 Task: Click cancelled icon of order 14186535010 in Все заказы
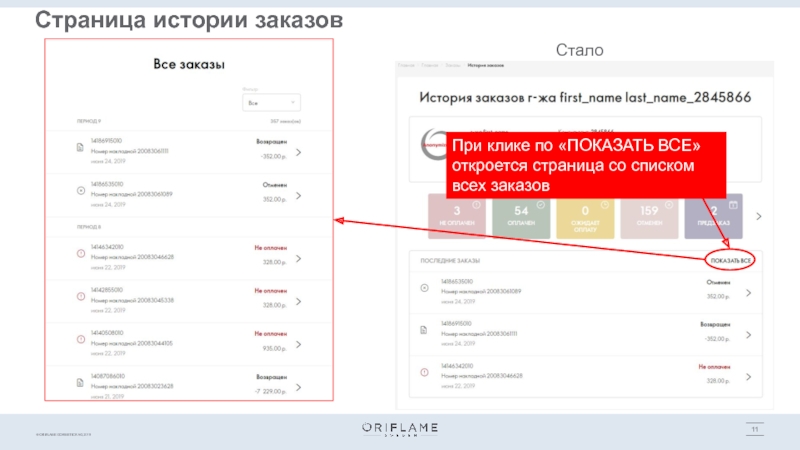81,190
